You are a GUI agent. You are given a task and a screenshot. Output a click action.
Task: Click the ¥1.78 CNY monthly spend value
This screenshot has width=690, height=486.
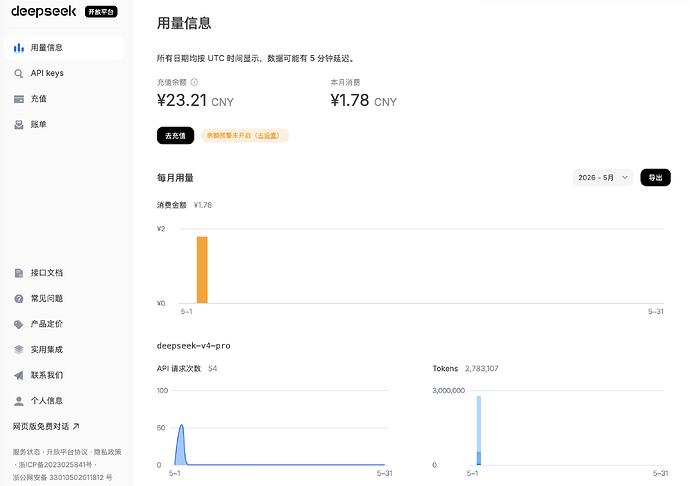point(363,100)
